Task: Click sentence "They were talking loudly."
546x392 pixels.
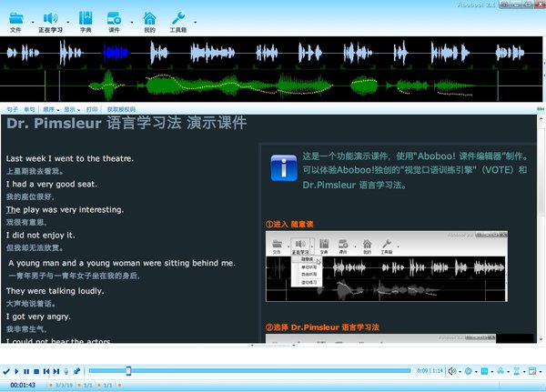Action: coord(55,291)
